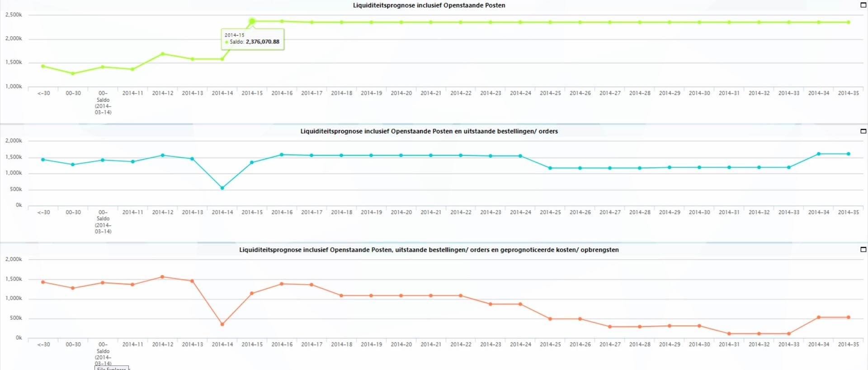Click the 2014-12 peak point on green chart
This screenshot has width=868, height=370.
point(163,54)
